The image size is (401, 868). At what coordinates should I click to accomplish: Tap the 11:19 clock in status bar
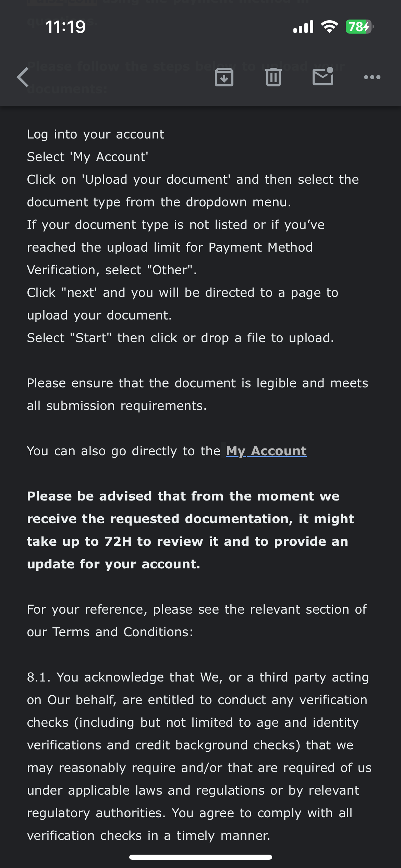pos(65,27)
